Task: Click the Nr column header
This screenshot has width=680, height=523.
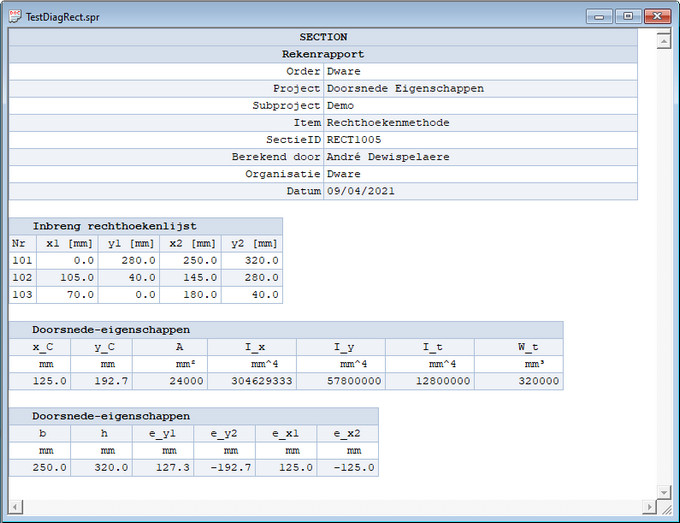Action: 19,244
